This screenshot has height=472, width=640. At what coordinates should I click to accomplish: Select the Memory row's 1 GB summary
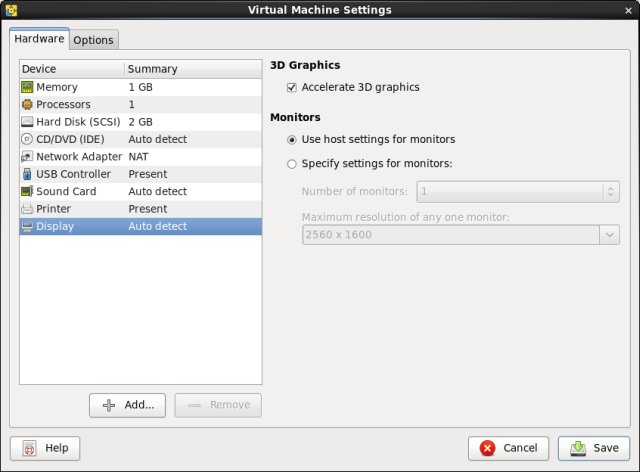coord(140,87)
